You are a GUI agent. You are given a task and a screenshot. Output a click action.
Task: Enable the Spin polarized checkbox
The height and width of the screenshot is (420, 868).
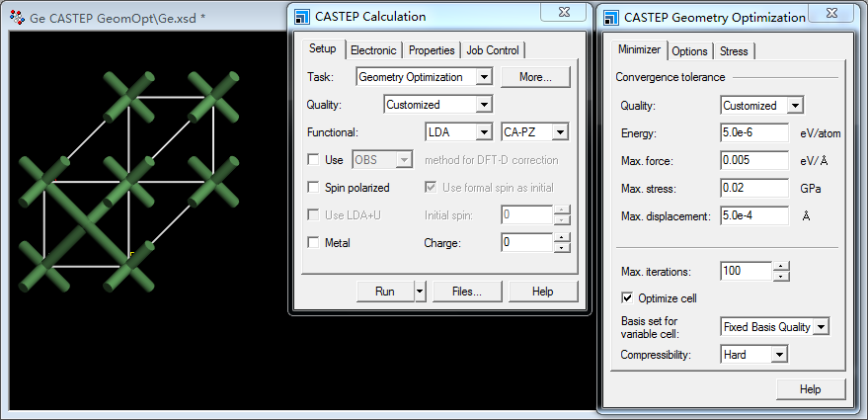313,188
